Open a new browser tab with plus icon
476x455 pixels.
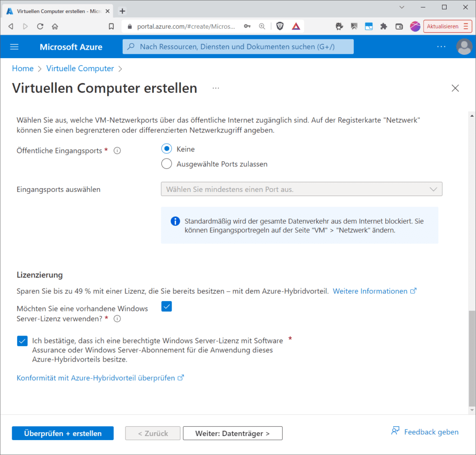pos(122,11)
